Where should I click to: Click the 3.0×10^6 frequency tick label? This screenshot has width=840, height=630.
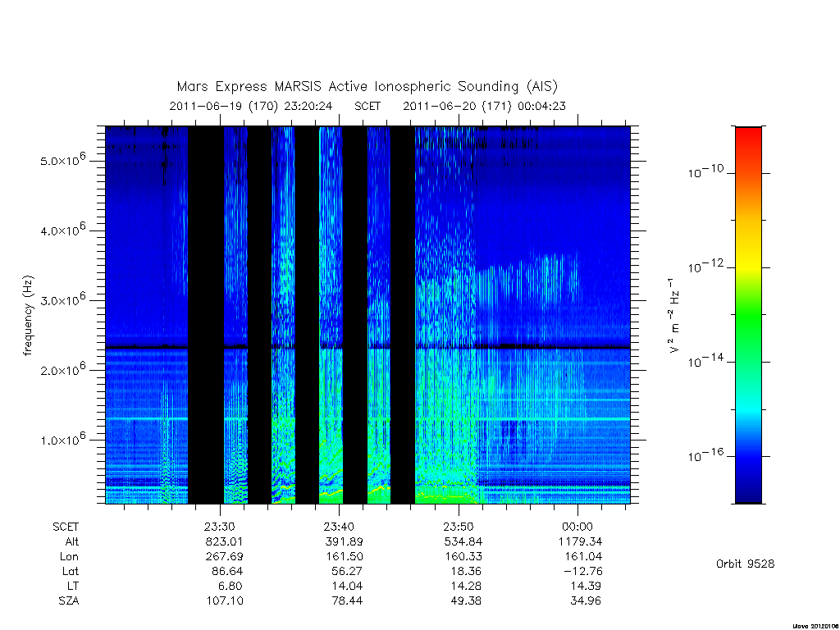coord(62,299)
